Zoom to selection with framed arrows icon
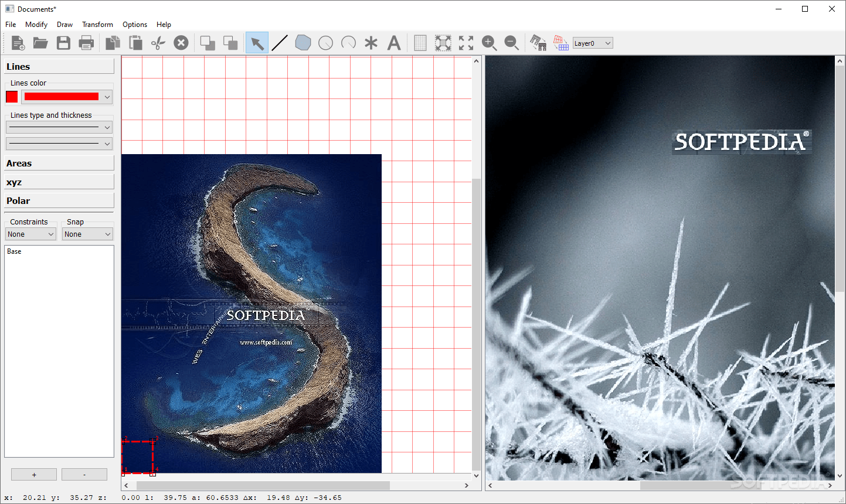 (x=443, y=43)
